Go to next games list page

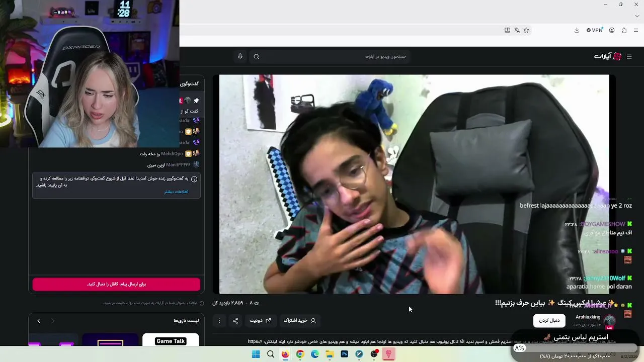[x=39, y=321]
